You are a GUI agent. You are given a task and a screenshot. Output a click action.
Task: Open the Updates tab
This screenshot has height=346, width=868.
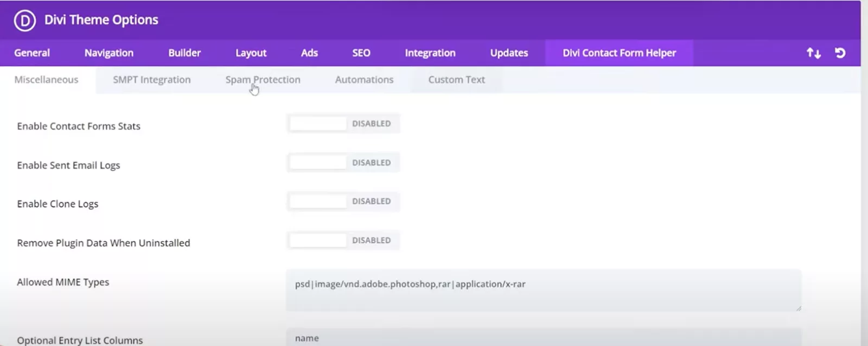click(509, 53)
